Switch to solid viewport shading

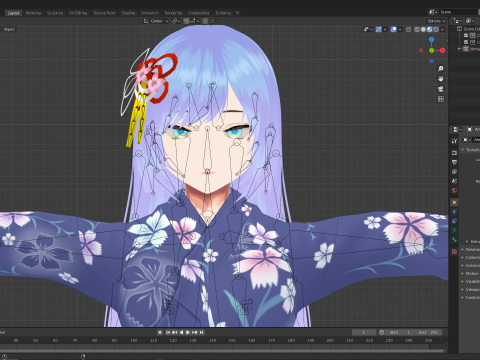(x=423, y=29)
